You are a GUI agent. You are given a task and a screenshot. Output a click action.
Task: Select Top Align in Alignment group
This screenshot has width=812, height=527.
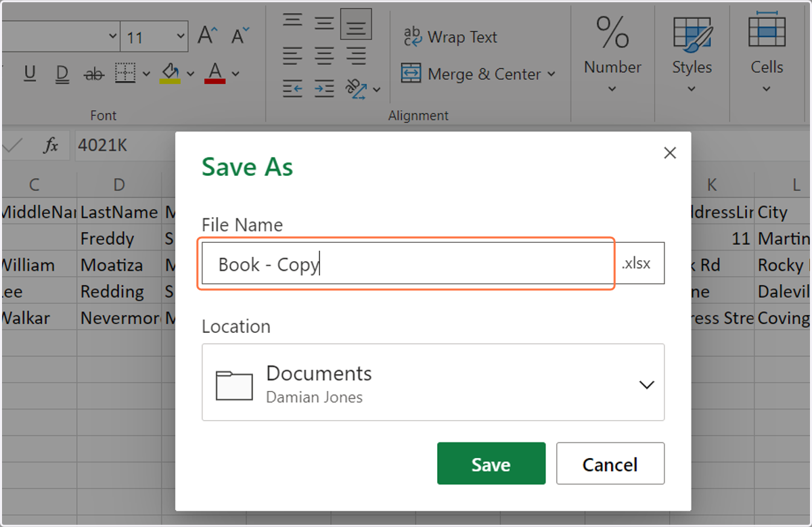[x=292, y=21]
